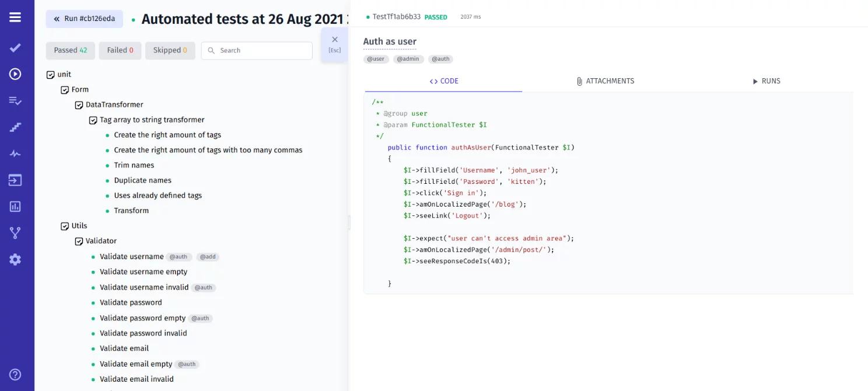
Task: Close the test detail panel with X
Action: [x=335, y=40]
